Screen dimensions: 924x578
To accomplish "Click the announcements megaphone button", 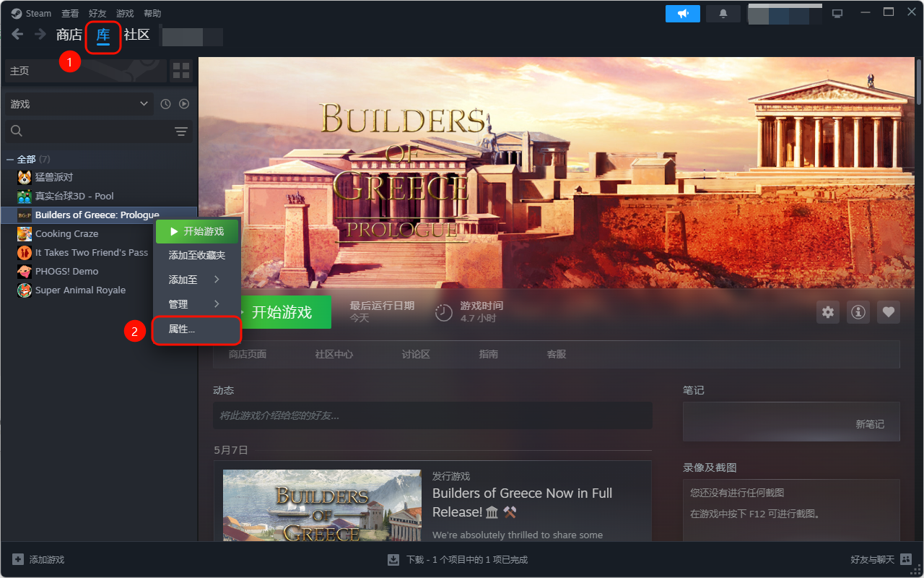I will click(x=683, y=14).
